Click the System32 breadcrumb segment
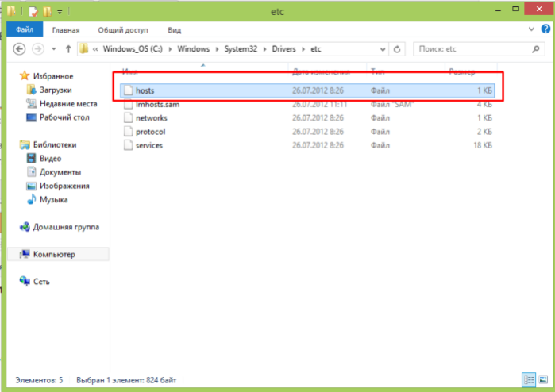555x392 pixels. click(x=241, y=49)
